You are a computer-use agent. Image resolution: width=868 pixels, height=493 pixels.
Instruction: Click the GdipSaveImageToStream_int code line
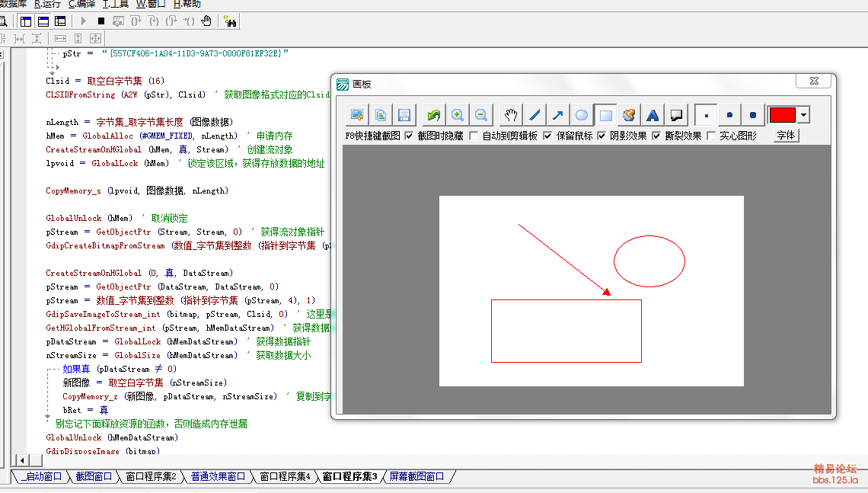click(x=188, y=314)
